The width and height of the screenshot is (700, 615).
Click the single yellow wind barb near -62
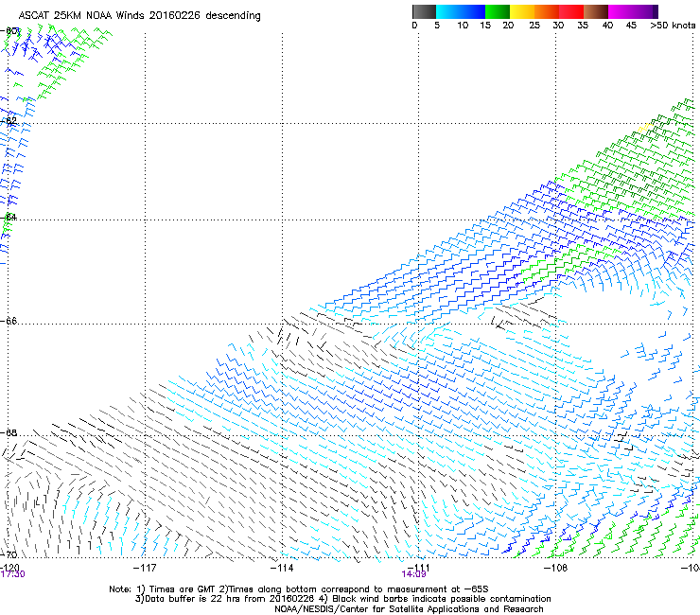coord(643,129)
